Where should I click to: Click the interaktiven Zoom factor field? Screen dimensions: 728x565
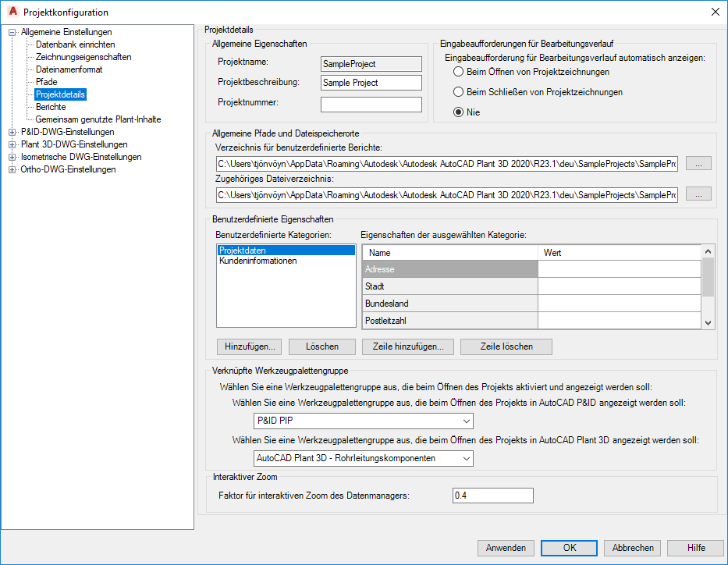pyautogui.click(x=493, y=496)
